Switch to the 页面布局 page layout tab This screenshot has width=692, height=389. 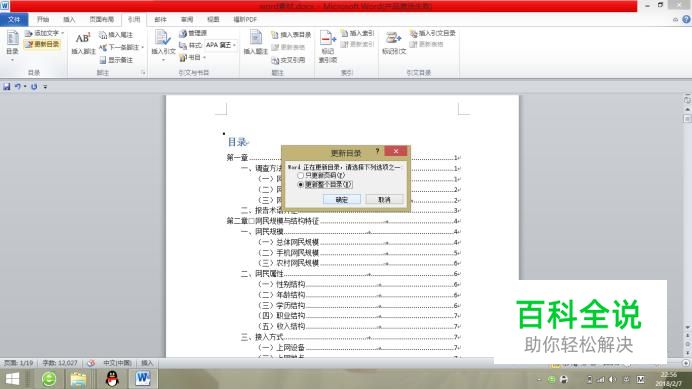coord(102,19)
